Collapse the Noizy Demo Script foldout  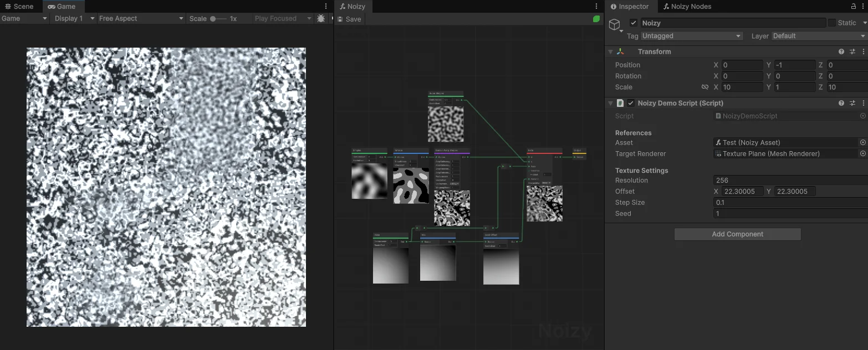point(611,103)
